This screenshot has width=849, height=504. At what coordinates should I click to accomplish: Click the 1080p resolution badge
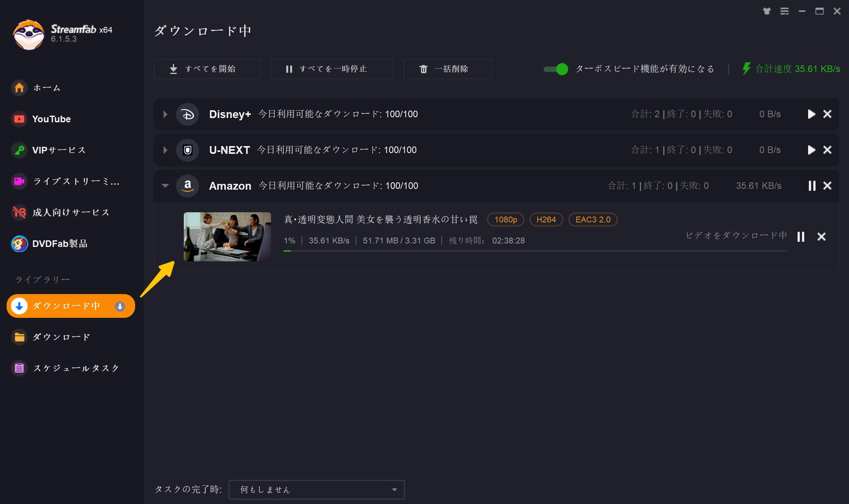click(506, 220)
